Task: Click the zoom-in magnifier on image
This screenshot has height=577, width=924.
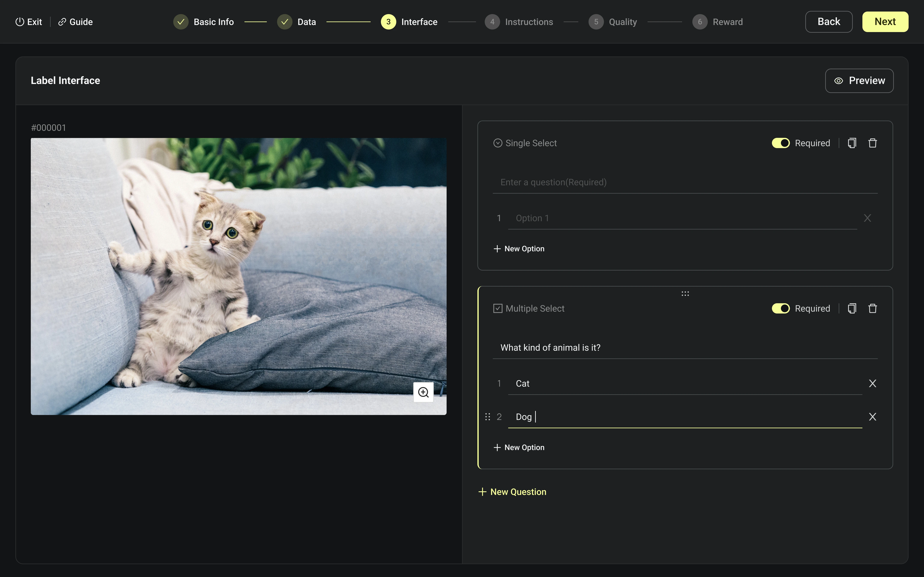Action: 423,392
